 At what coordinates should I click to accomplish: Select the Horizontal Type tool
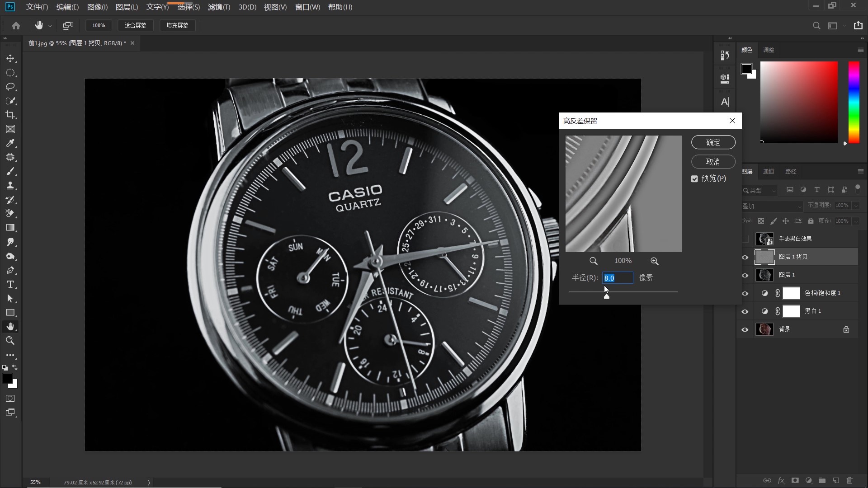click(x=10, y=284)
